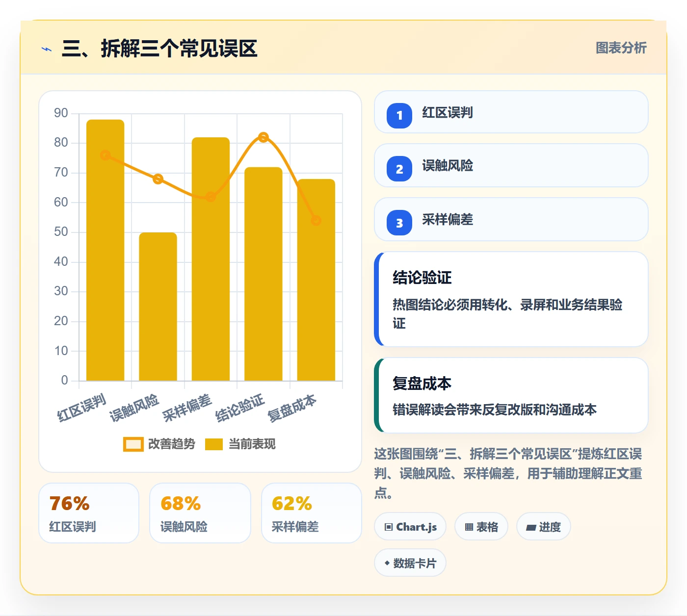The image size is (687, 616).
Task: Click the text 热图结论必须用转化、录屏和业务结果验证
Action: [x=507, y=314]
